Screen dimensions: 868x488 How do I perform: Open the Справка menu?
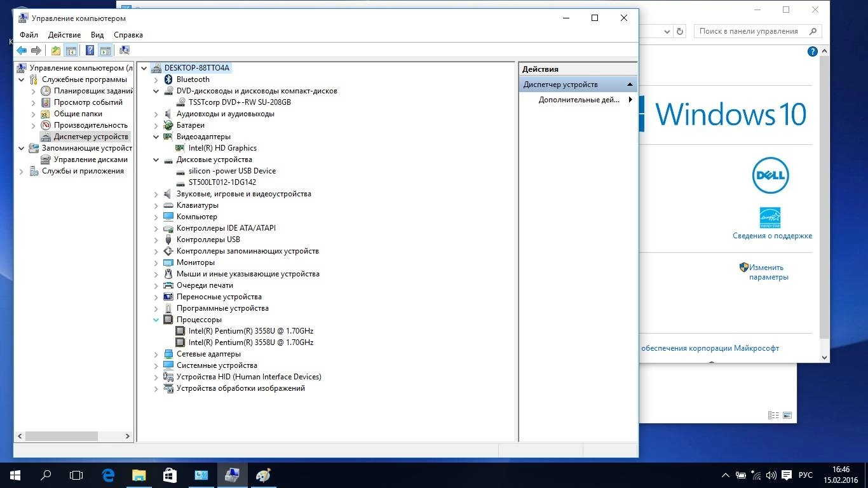[x=128, y=35]
